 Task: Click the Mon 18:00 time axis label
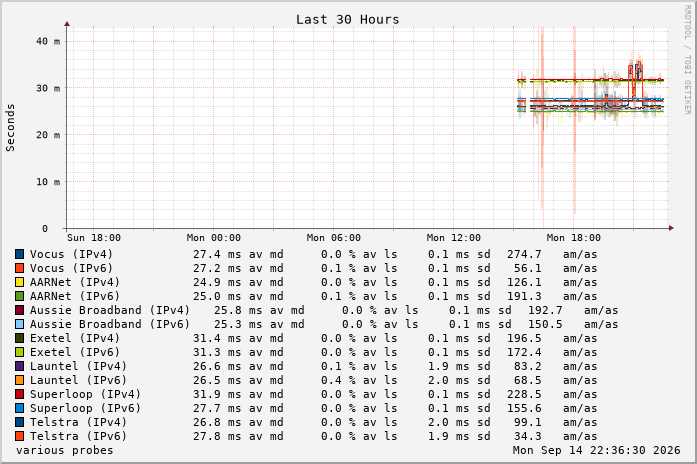tap(573, 238)
